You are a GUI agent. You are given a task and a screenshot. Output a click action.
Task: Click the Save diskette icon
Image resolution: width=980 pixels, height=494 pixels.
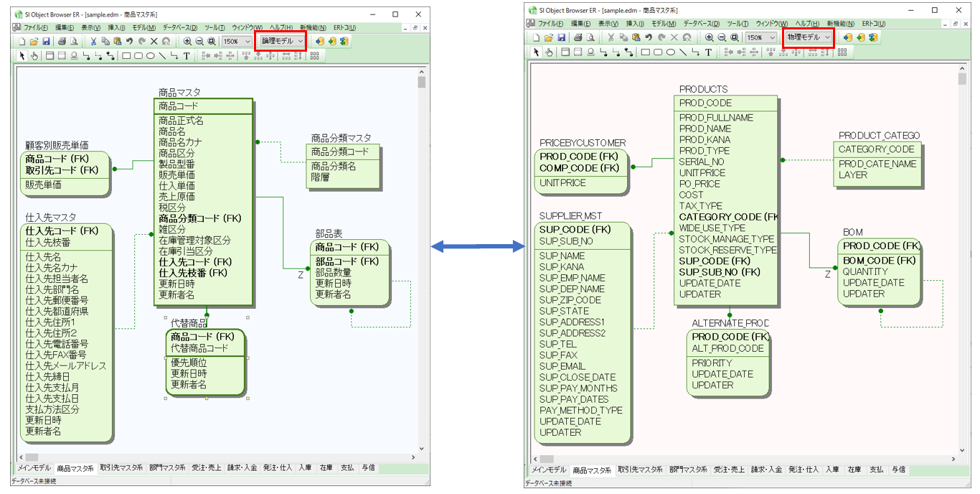(x=44, y=42)
